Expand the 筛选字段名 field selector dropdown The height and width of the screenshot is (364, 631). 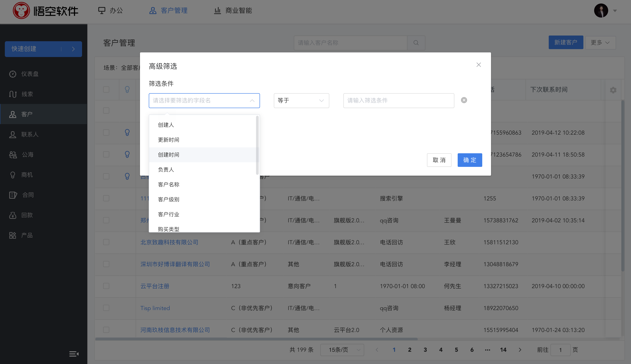click(204, 100)
